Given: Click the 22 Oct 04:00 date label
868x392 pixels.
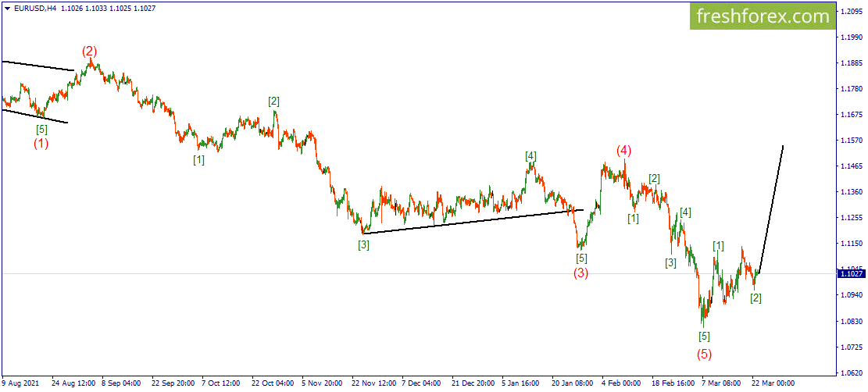Looking at the screenshot, I should pyautogui.click(x=273, y=383).
